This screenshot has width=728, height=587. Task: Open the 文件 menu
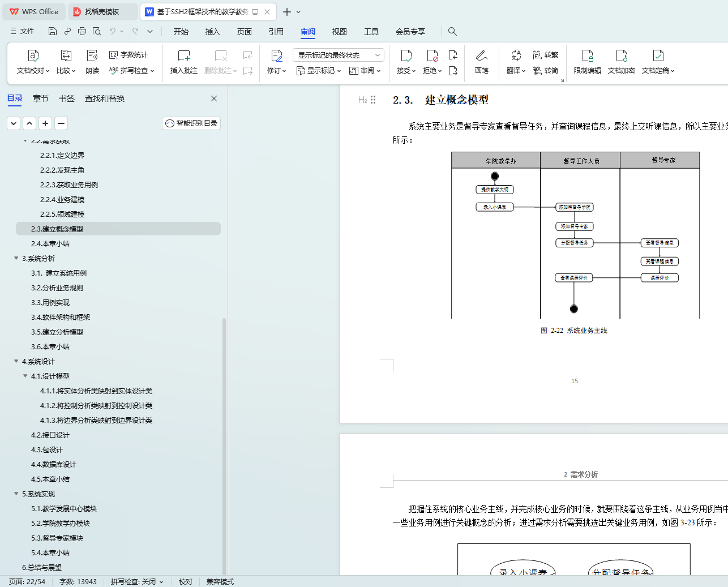click(x=23, y=31)
